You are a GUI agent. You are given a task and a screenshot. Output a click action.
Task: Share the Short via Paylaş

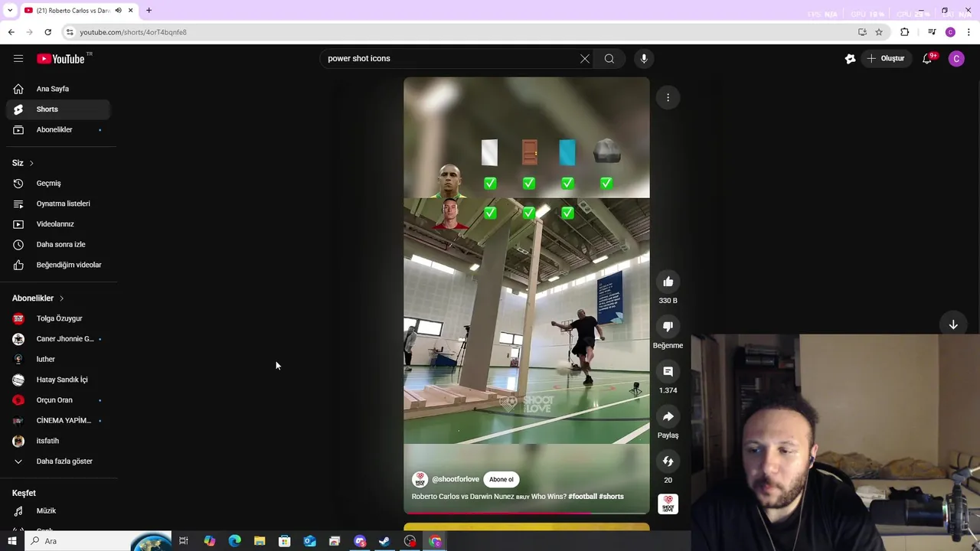668,416
